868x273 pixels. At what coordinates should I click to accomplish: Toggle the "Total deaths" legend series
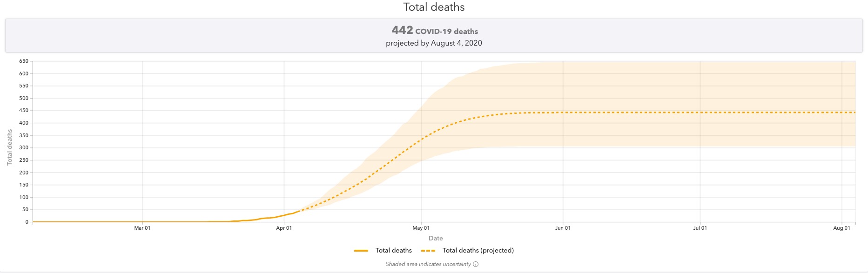coord(393,250)
